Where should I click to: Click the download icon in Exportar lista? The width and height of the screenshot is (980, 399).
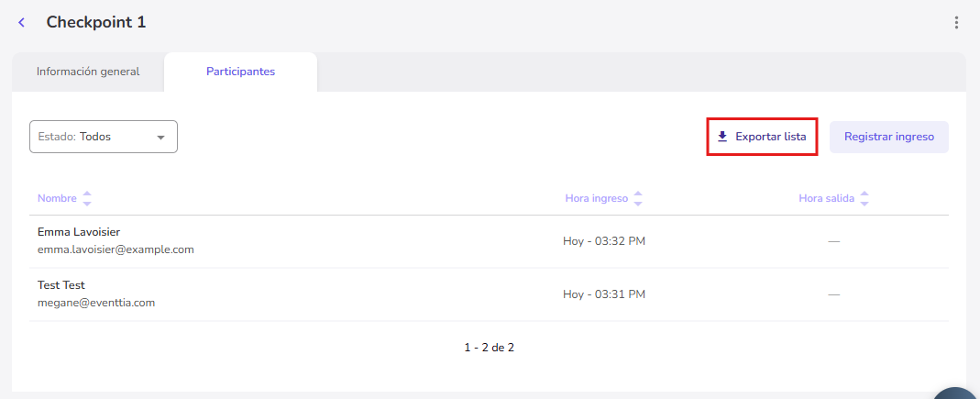coord(722,137)
